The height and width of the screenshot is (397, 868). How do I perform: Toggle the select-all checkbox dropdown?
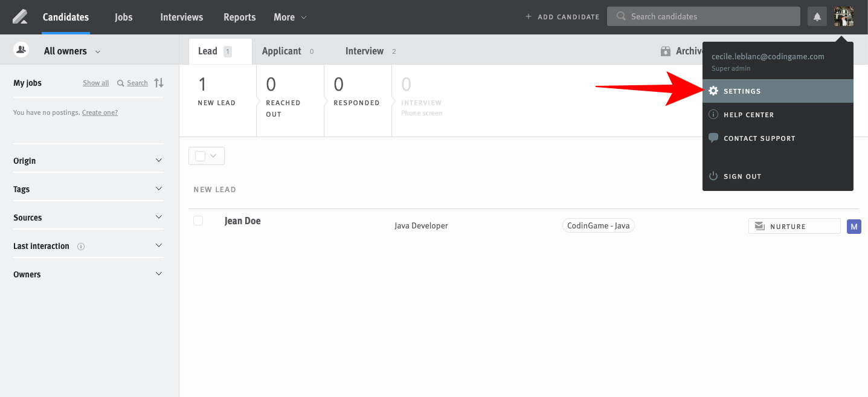[x=207, y=156]
